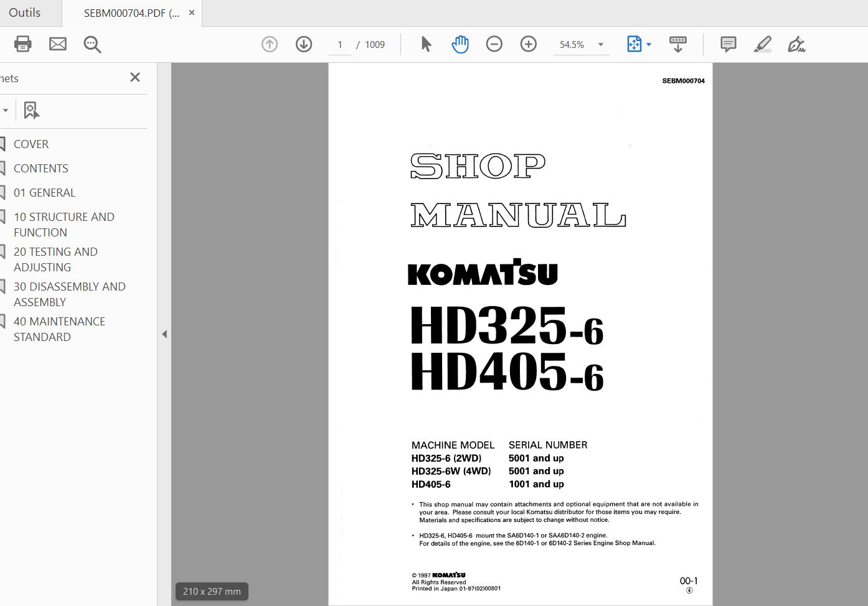Zoom in with the plus button
This screenshot has height=606, width=868.
click(x=529, y=44)
